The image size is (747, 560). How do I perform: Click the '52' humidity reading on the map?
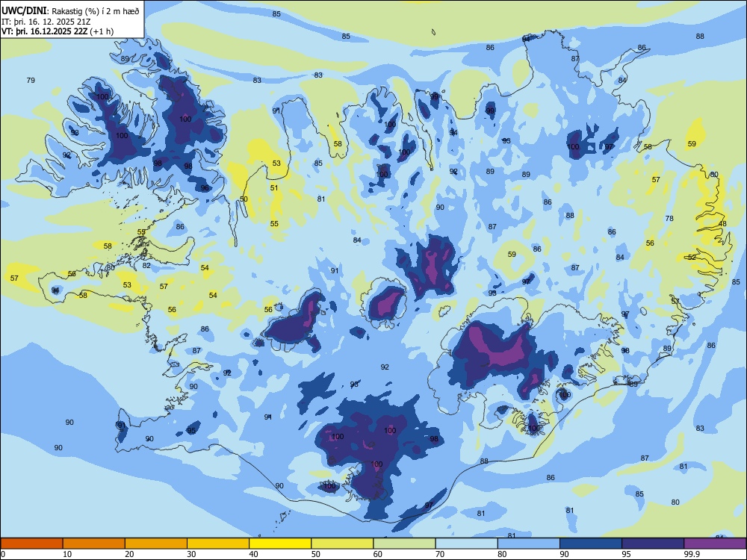coord(692,257)
